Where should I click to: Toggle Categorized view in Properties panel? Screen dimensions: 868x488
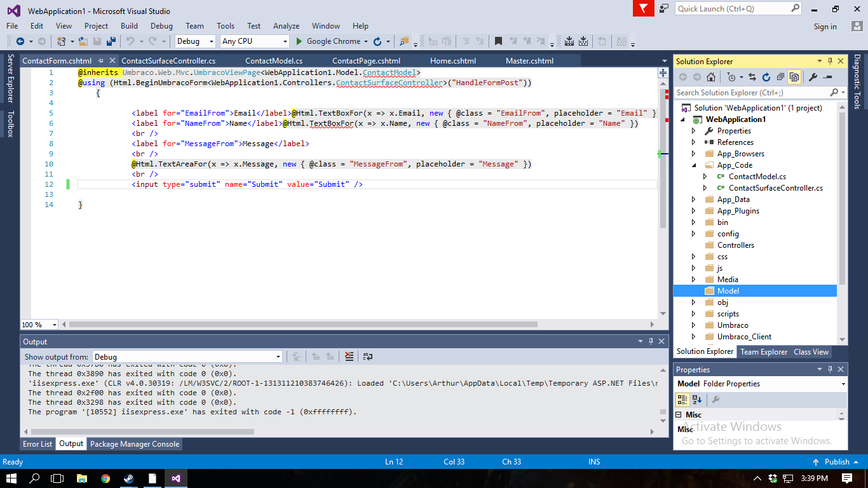pos(682,400)
